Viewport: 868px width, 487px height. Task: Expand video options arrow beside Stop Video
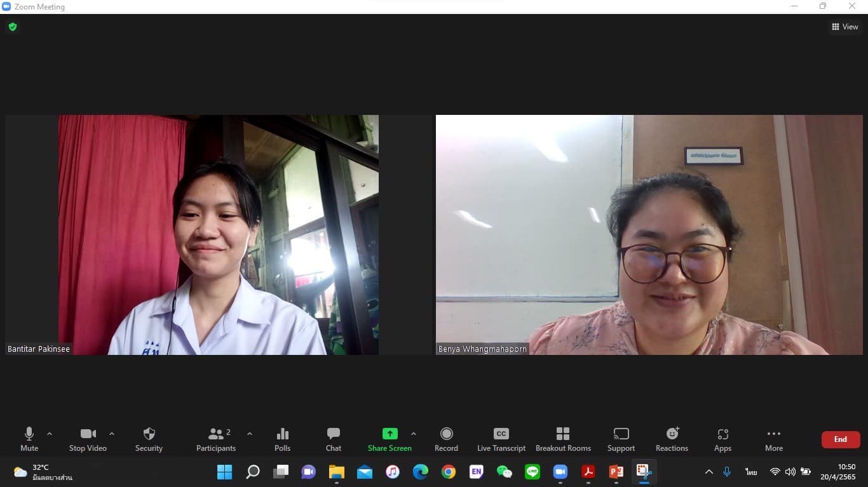pos(112,434)
